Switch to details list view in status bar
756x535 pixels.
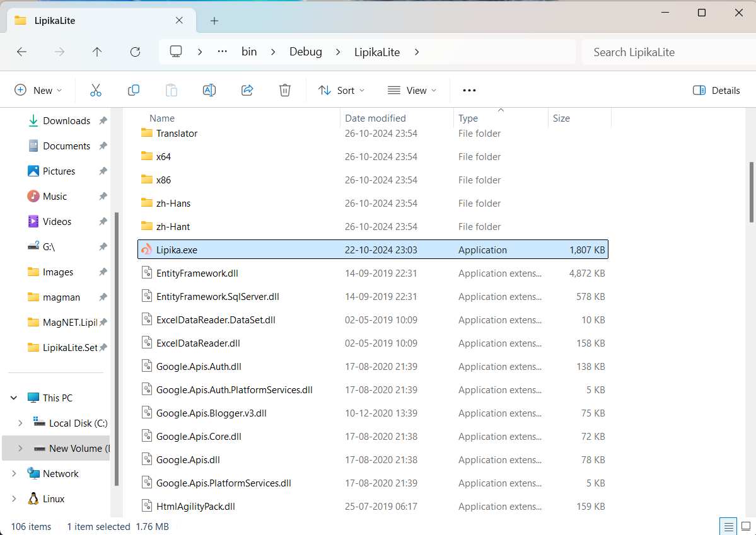click(x=728, y=526)
